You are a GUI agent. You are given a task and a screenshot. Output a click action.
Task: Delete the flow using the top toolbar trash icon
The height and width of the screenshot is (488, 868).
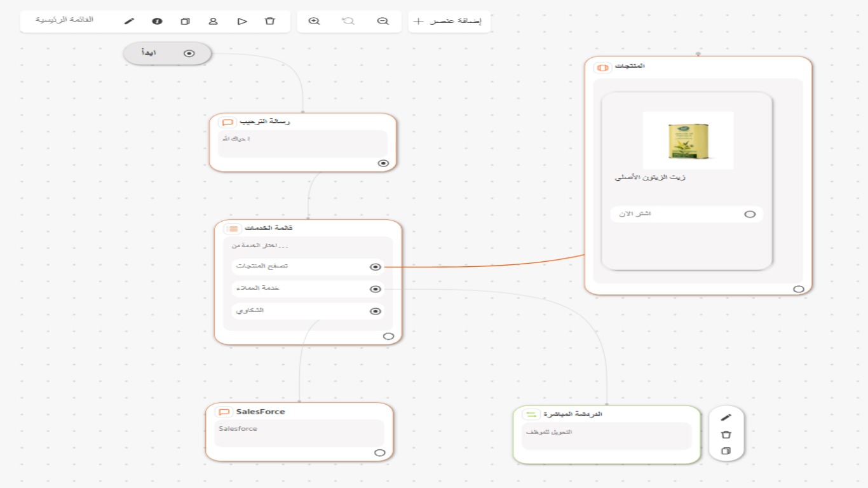click(x=269, y=21)
